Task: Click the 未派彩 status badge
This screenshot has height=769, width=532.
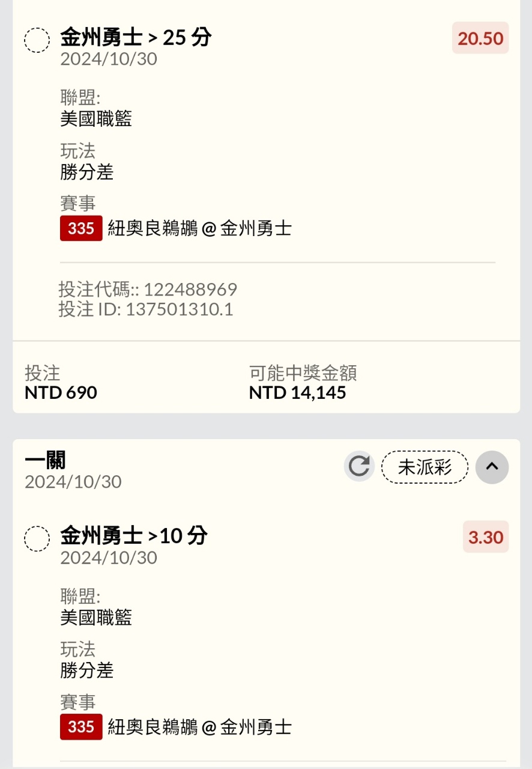Action: tap(425, 467)
